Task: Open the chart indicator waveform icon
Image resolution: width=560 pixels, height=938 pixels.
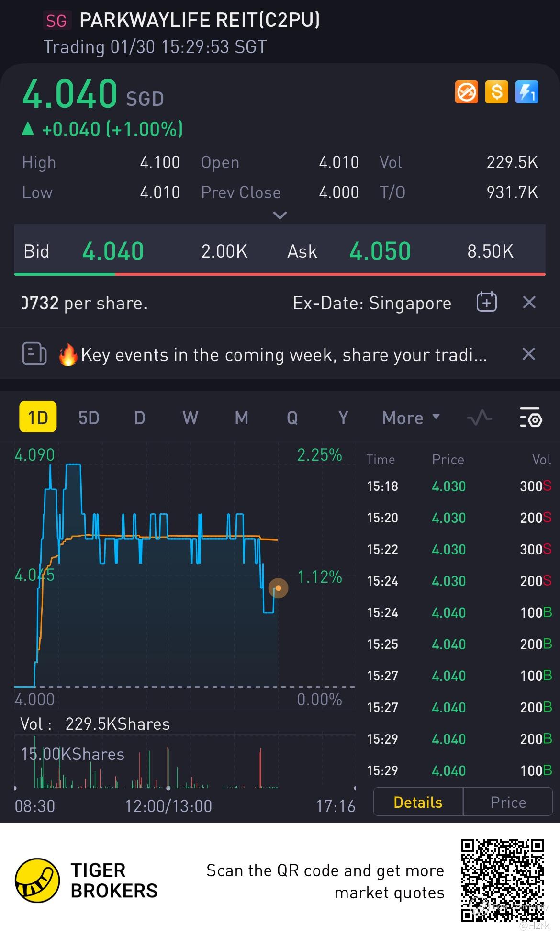Action: click(479, 418)
